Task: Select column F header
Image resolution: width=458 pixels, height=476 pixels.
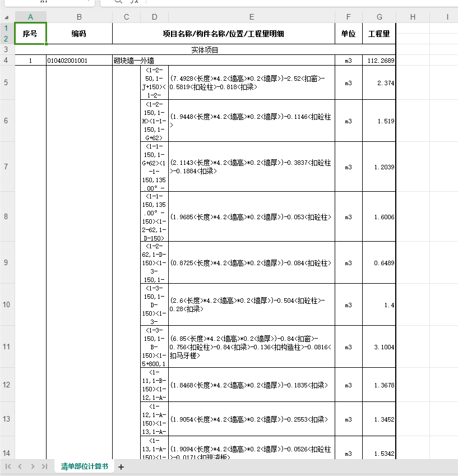Action: (x=349, y=17)
